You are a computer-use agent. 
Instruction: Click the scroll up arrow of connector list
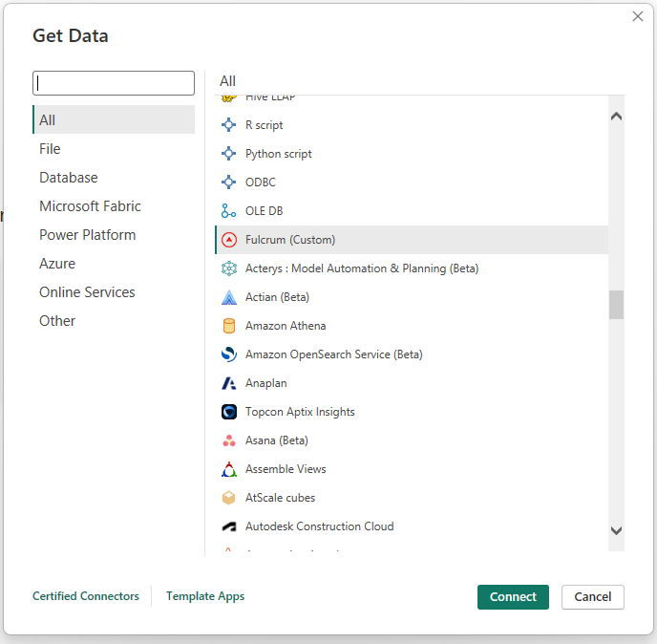pos(616,117)
